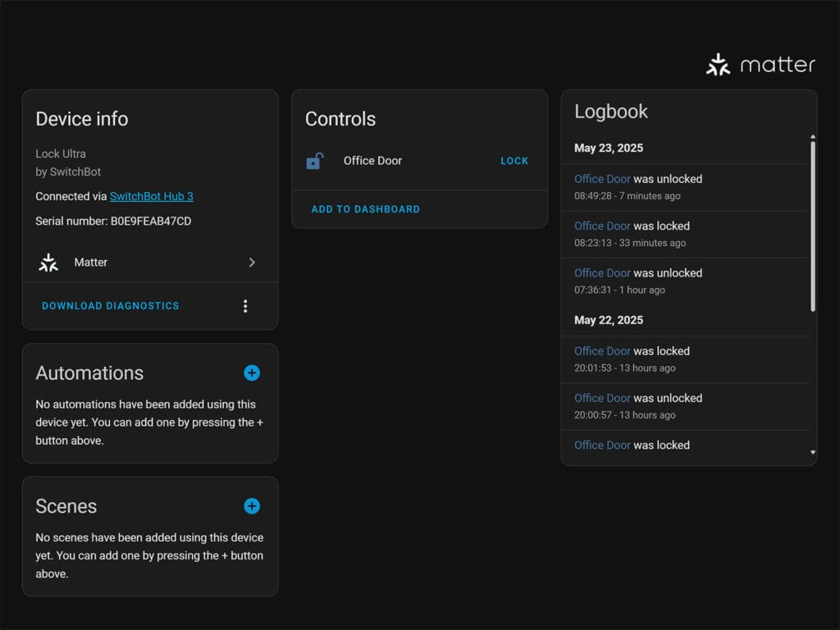
Task: Click the '08:23:13 - 33 minutes ago' timestamp
Action: (630, 243)
